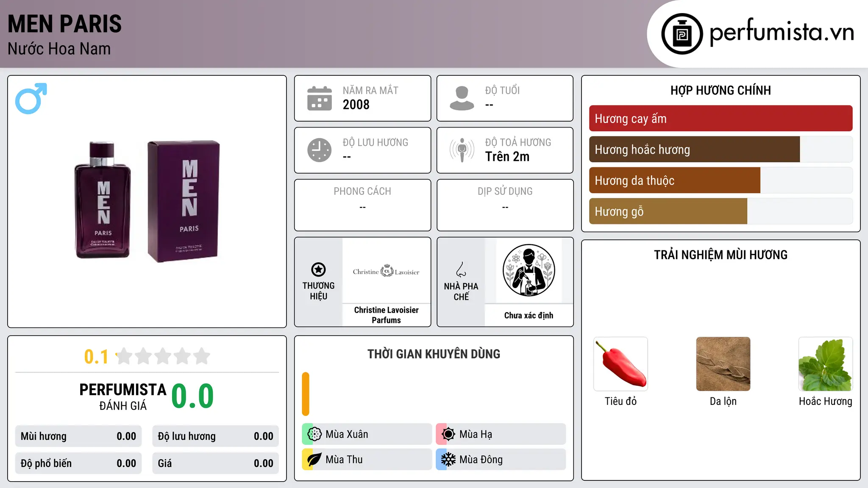Click the sun icon for Mùa Hạ
The height and width of the screenshot is (488, 868).
click(x=448, y=434)
